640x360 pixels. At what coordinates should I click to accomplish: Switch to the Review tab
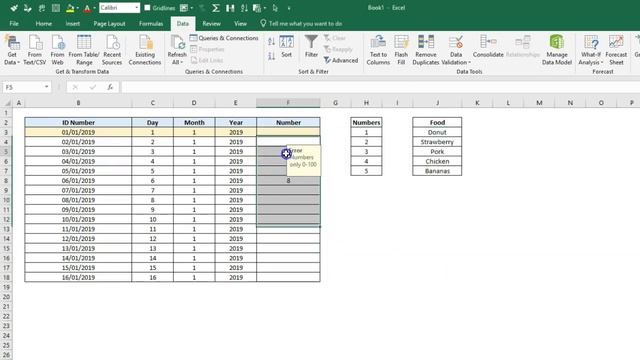point(211,24)
